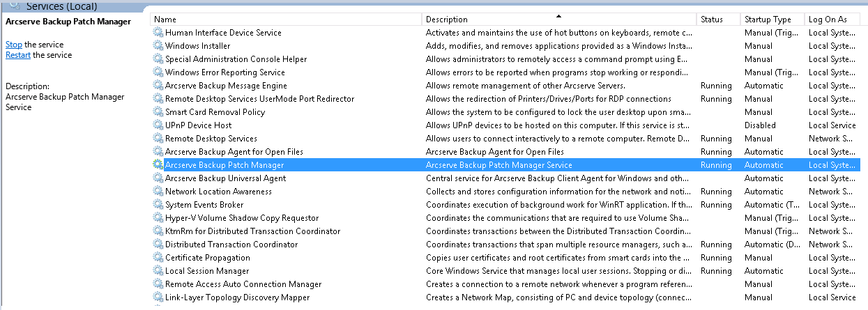Click description 'Core Windows Service that manages local user sessions'
The image size is (868, 310).
(x=559, y=271)
